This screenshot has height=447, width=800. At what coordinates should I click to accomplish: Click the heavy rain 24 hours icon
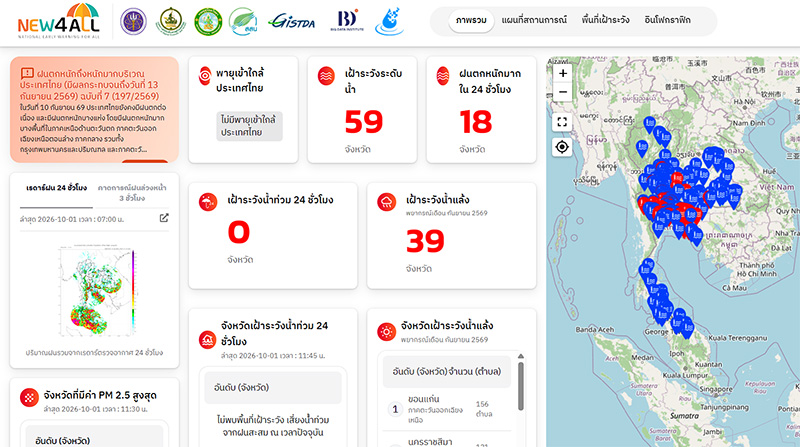(443, 76)
